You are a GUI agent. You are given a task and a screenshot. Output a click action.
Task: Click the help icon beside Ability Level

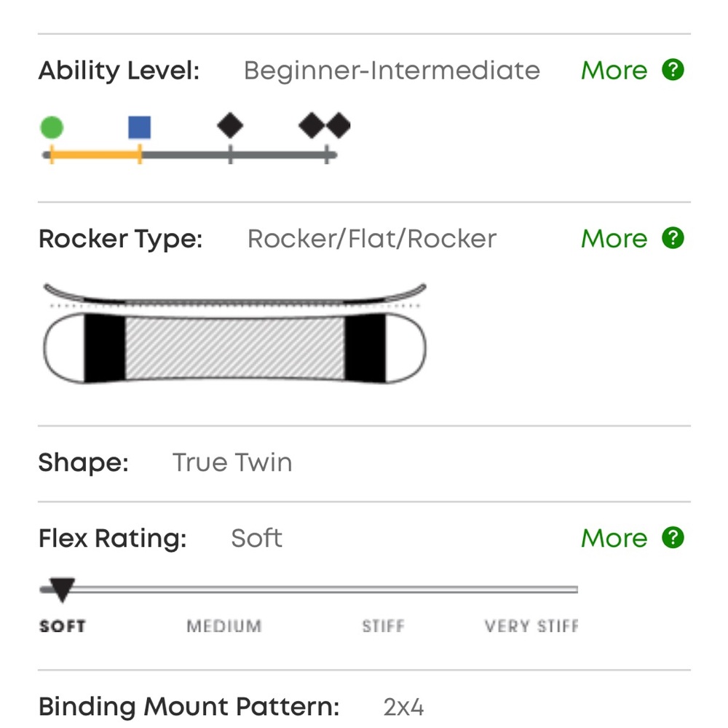pos(673,70)
